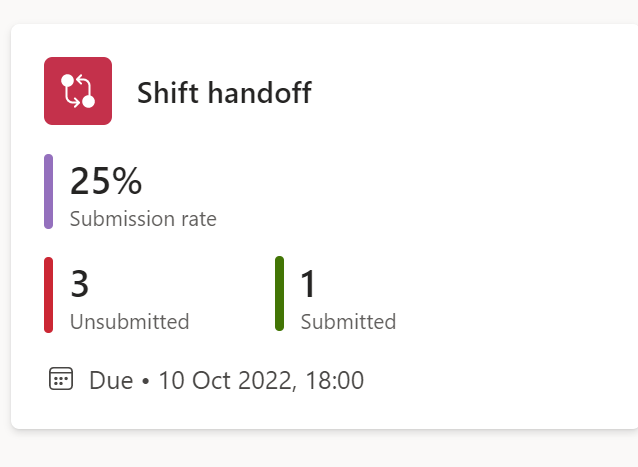Click the 18:00 due time
Image resolution: width=638 pixels, height=467 pixels.
(334, 380)
